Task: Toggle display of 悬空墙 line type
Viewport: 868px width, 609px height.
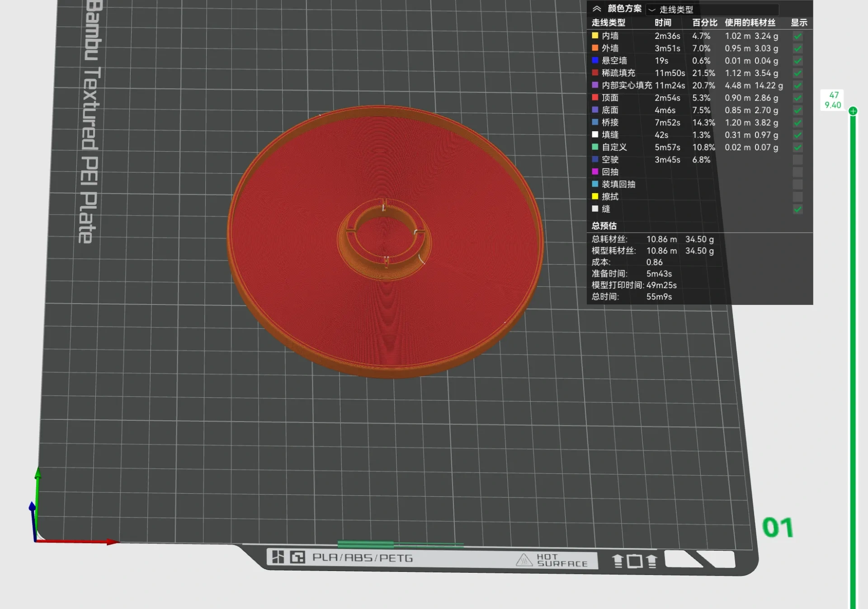Action: [798, 61]
